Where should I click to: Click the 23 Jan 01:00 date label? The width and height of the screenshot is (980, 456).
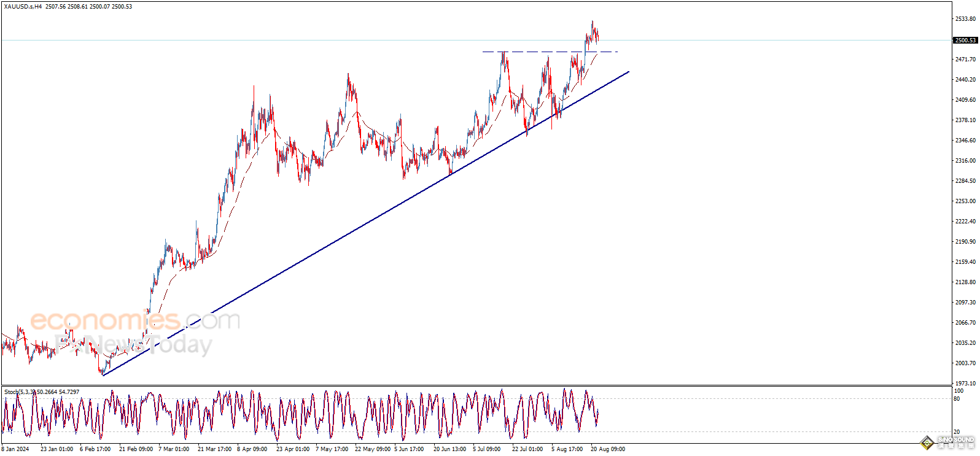tap(56, 449)
